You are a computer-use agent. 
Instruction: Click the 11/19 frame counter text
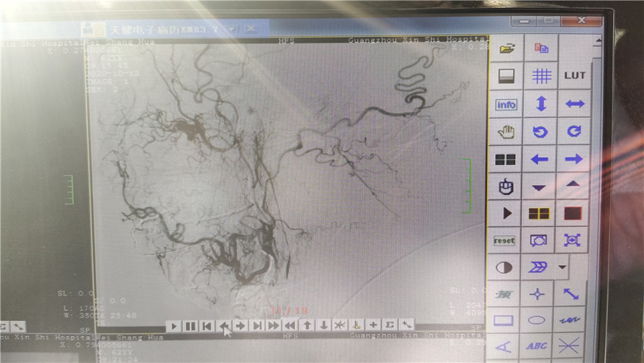(x=289, y=311)
